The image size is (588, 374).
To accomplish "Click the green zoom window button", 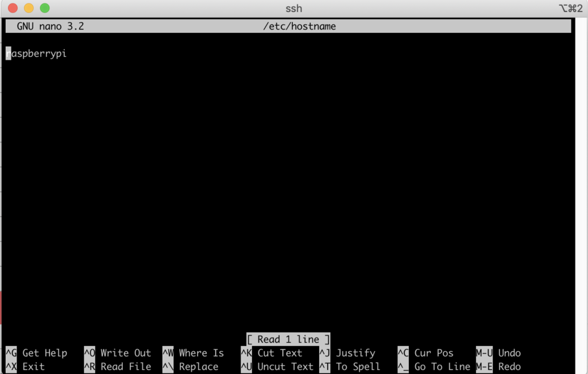I will [x=45, y=8].
